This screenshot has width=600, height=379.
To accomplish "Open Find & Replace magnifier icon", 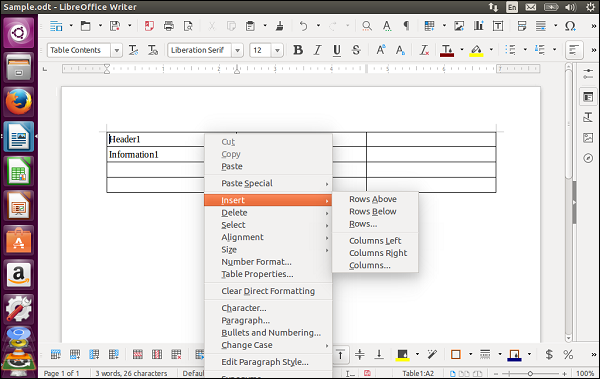I will [x=367, y=26].
